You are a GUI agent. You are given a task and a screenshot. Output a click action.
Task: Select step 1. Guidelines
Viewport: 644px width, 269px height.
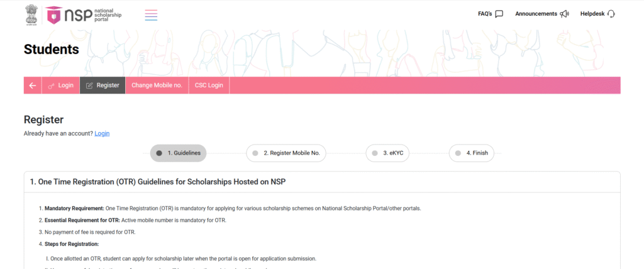click(178, 153)
